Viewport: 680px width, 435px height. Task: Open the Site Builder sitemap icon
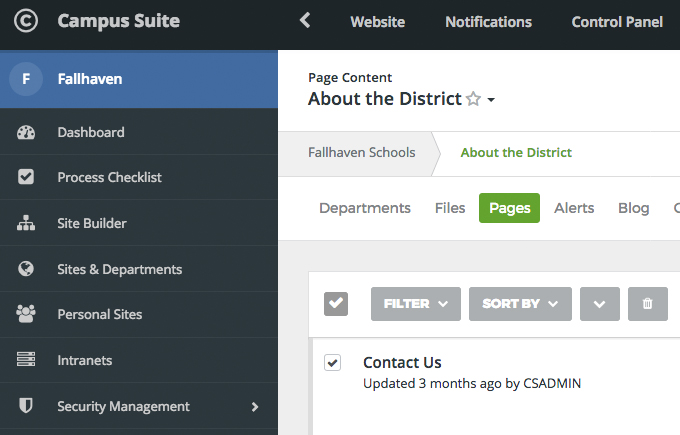[x=26, y=223]
